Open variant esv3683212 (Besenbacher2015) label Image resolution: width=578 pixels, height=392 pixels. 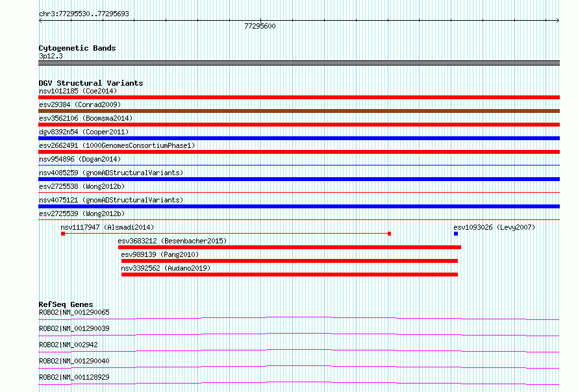(172, 241)
